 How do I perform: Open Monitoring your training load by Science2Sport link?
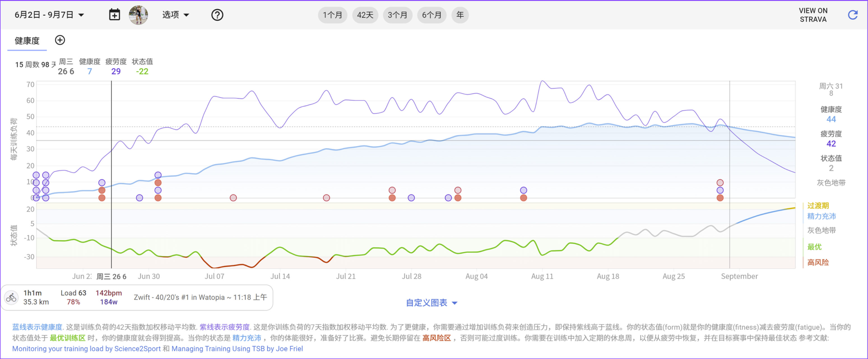pyautogui.click(x=86, y=349)
